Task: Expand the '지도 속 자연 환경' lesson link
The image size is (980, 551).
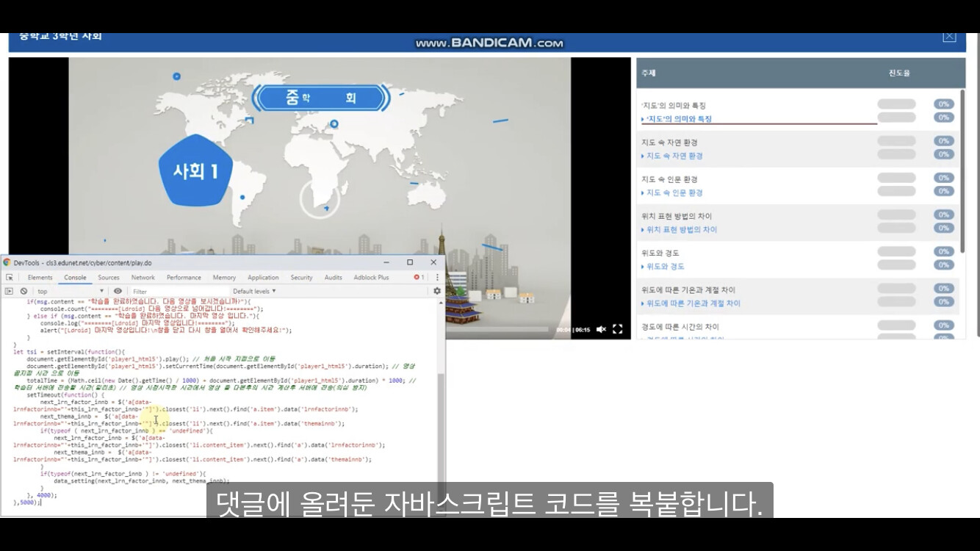Action: point(674,156)
